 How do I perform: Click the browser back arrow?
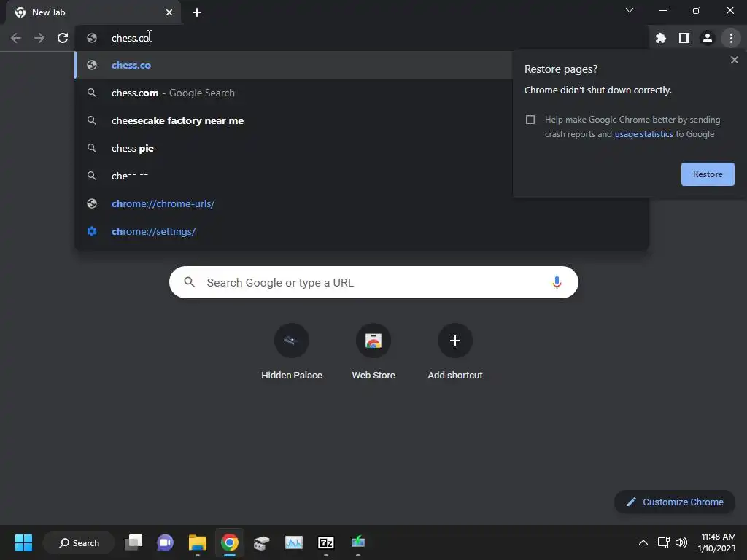(16, 38)
